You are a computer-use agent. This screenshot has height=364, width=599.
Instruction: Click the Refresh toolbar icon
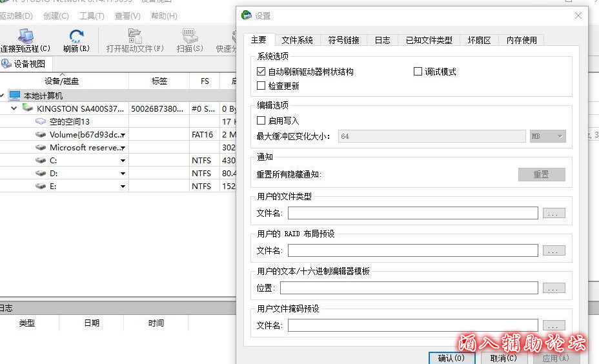pos(76,36)
